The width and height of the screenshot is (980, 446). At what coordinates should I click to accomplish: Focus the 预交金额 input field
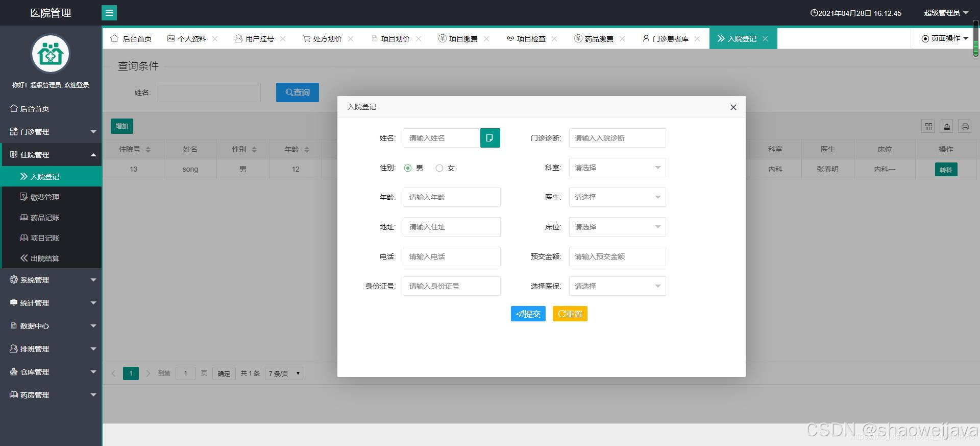pyautogui.click(x=618, y=256)
